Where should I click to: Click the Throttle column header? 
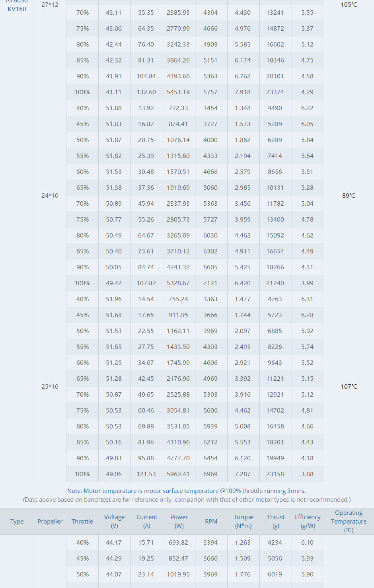pyautogui.click(x=82, y=521)
